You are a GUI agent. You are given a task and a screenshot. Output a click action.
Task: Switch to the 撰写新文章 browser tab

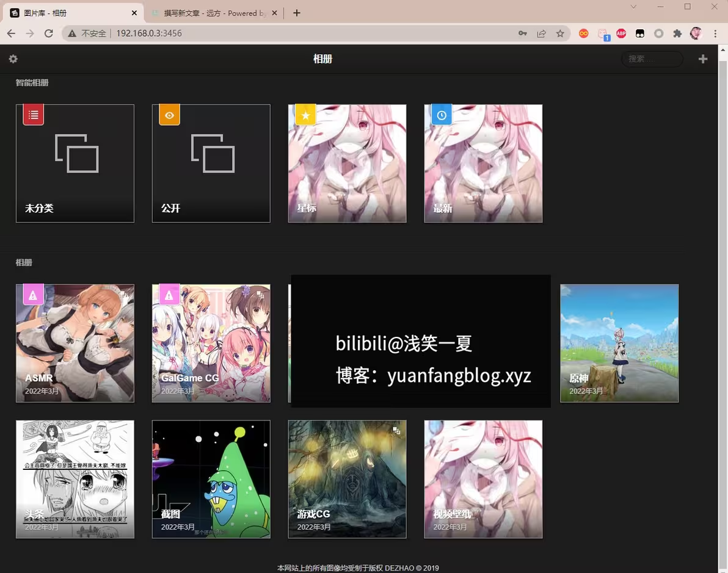pyautogui.click(x=211, y=13)
